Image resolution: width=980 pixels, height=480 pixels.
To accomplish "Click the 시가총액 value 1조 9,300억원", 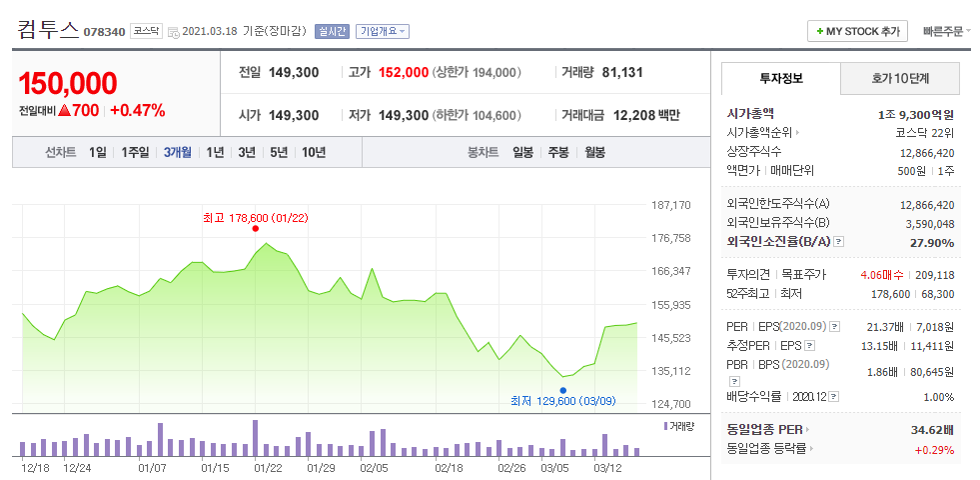I will click(916, 115).
